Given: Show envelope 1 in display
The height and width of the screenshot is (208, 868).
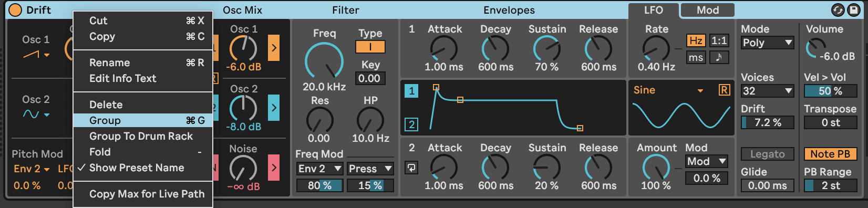Looking at the screenshot, I should (411, 91).
